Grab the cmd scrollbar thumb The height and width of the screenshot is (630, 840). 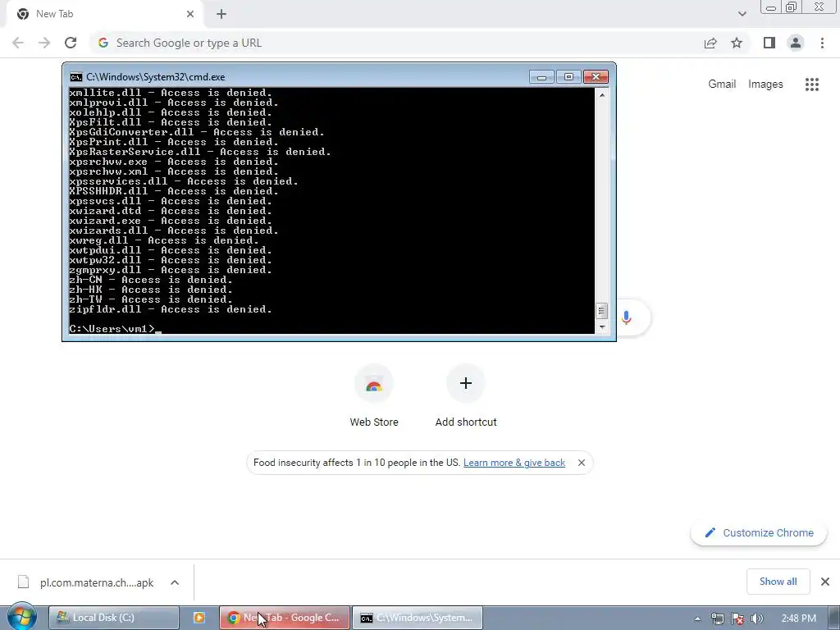(602, 311)
